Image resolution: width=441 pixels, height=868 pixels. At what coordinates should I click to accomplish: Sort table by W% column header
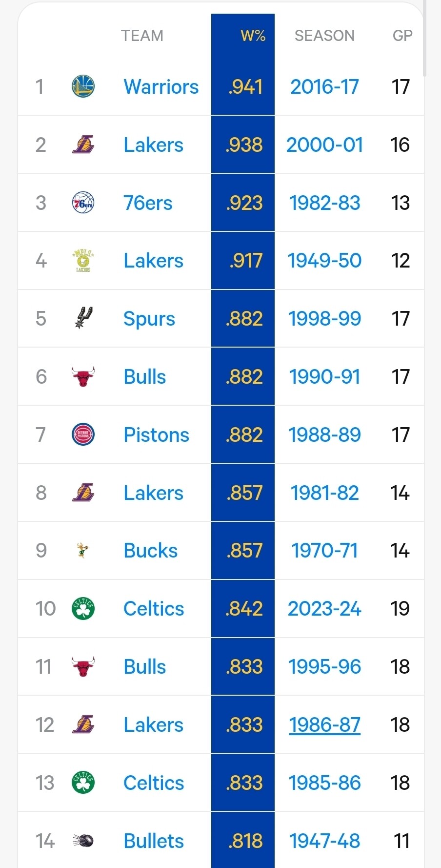253,36
